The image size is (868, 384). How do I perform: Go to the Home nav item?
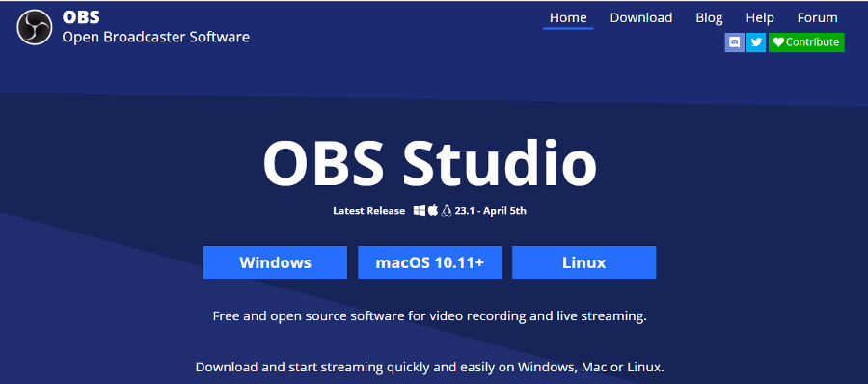point(568,17)
